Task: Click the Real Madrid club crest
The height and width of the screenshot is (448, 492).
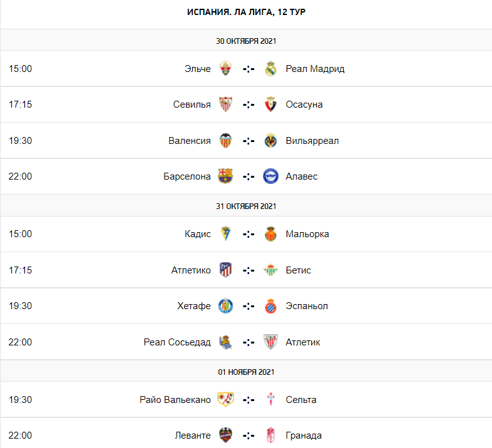Action: click(x=270, y=69)
